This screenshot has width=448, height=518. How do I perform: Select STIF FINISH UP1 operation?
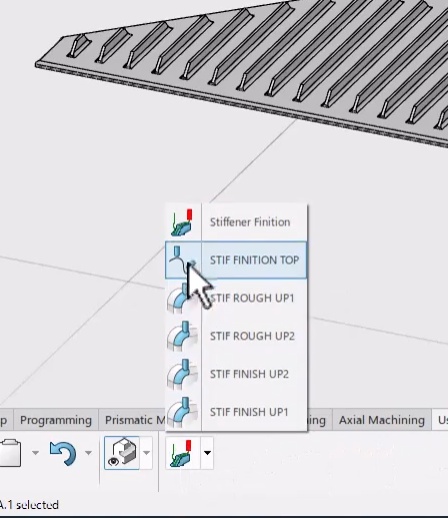[236, 412]
